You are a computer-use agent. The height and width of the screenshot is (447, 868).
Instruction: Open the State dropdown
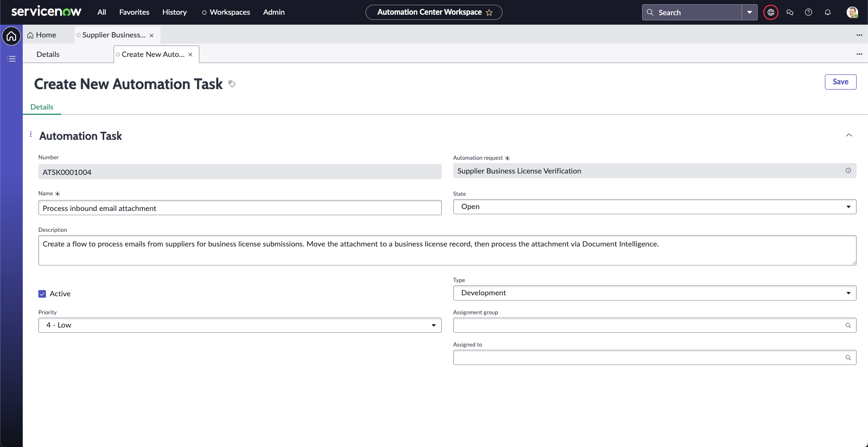tap(654, 207)
